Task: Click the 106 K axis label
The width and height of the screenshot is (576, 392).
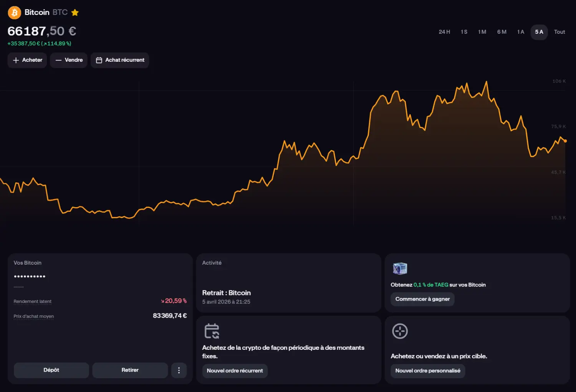Action: (x=559, y=81)
